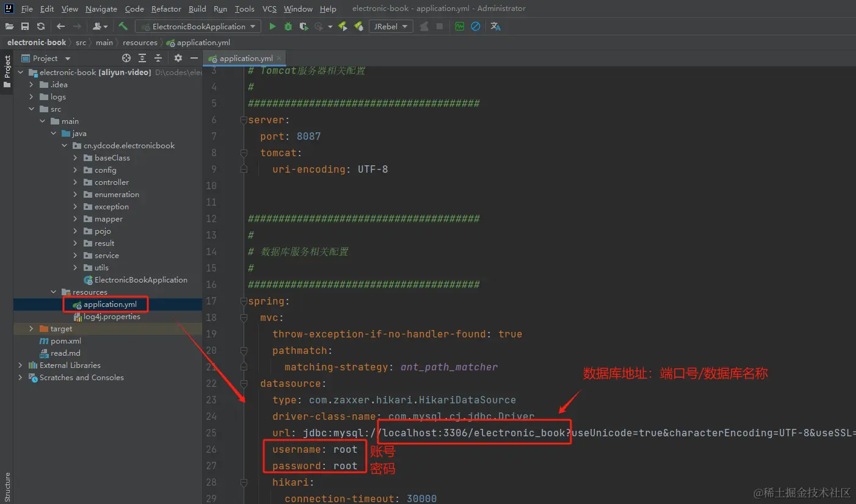The width and height of the screenshot is (856, 504).
Task: Run ElectronicBookApplication with green play icon
Action: tap(272, 26)
